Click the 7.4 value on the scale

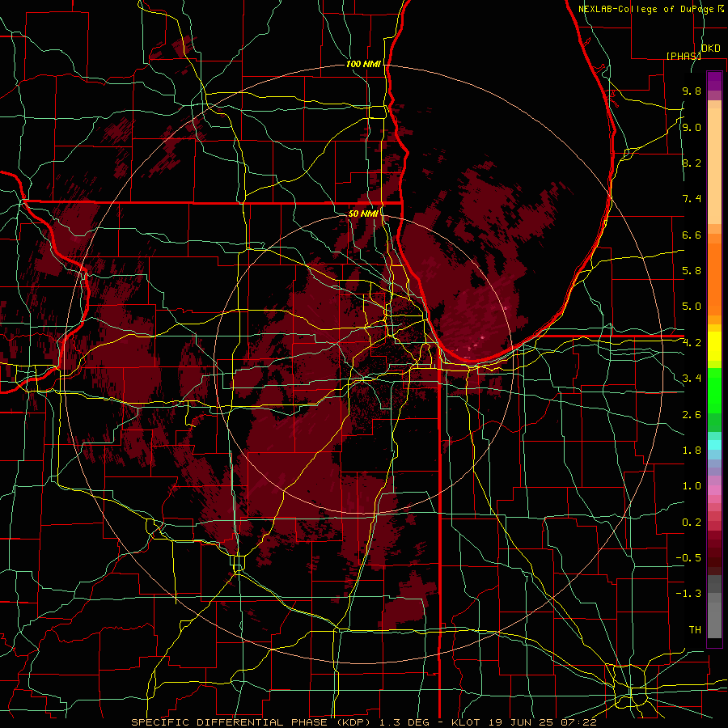pos(692,199)
